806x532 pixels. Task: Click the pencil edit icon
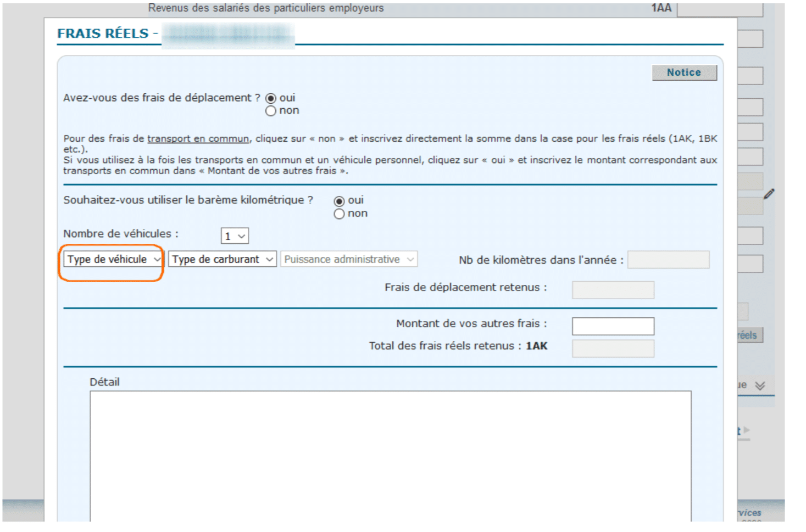[x=769, y=194]
